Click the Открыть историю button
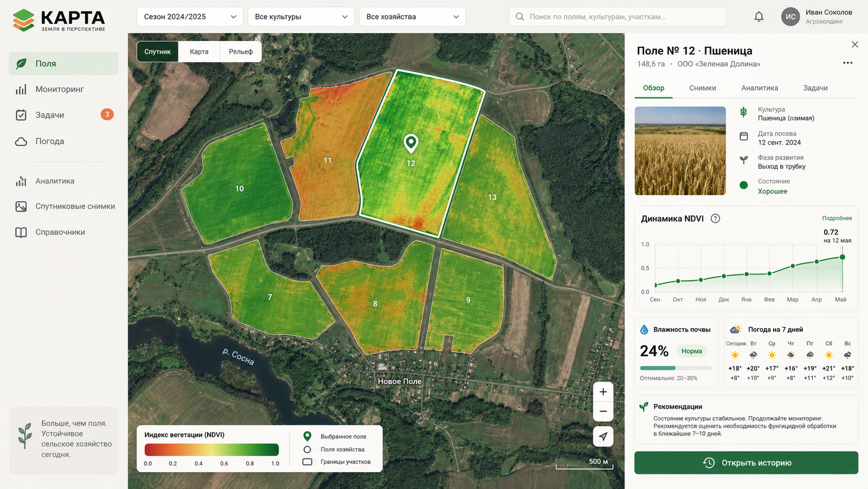Image resolution: width=868 pixels, height=489 pixels. click(x=746, y=462)
